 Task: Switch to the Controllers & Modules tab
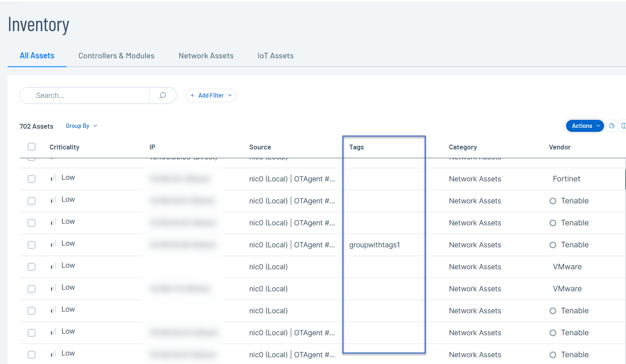[116, 56]
